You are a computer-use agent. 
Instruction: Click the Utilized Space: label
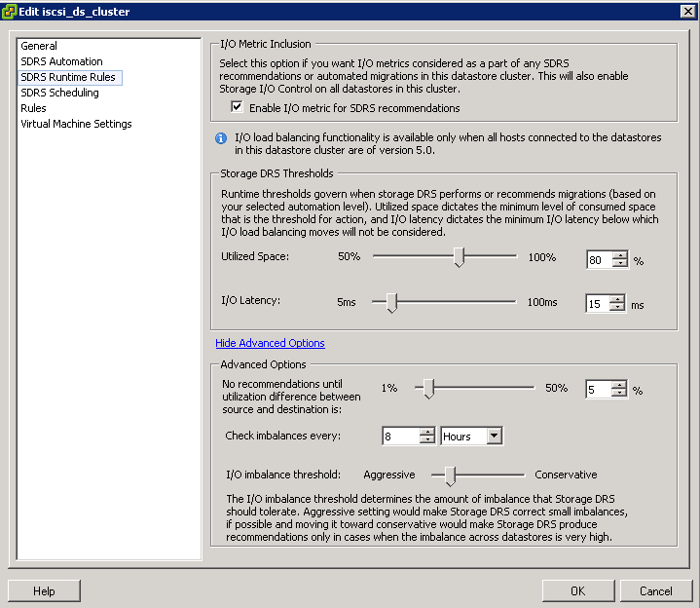click(x=255, y=257)
